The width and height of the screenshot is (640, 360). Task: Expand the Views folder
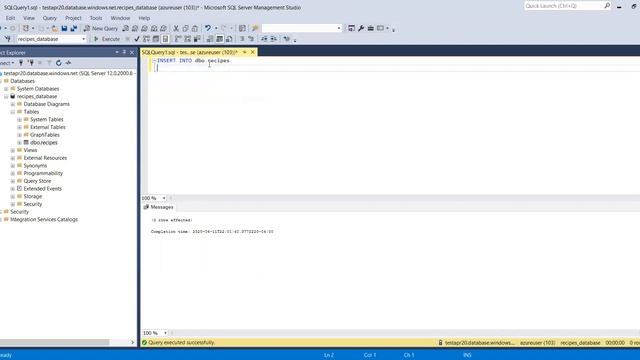pyautogui.click(x=13, y=151)
